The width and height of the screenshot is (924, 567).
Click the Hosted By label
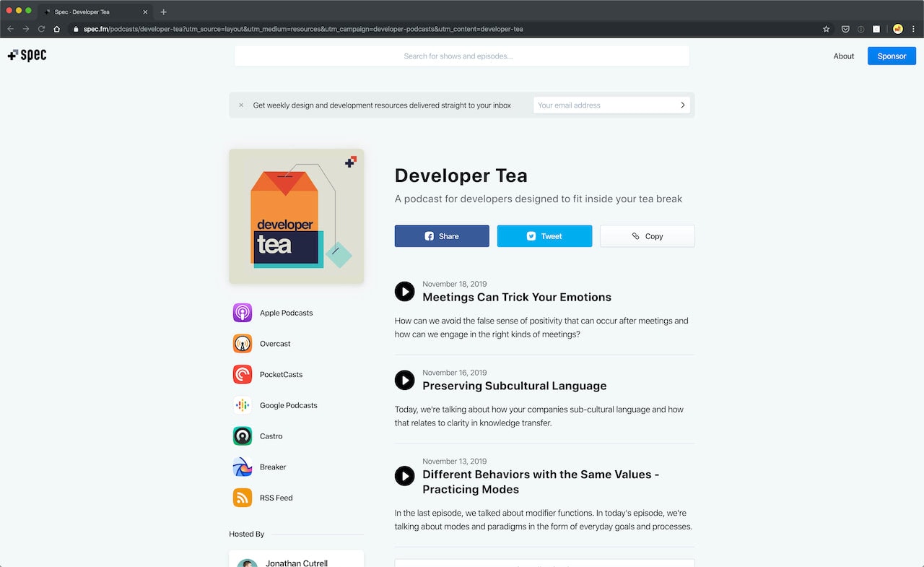pos(247,534)
